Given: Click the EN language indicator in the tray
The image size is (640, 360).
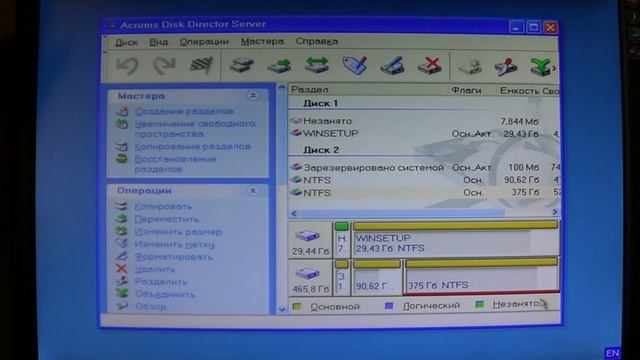Looking at the screenshot, I should [612, 353].
